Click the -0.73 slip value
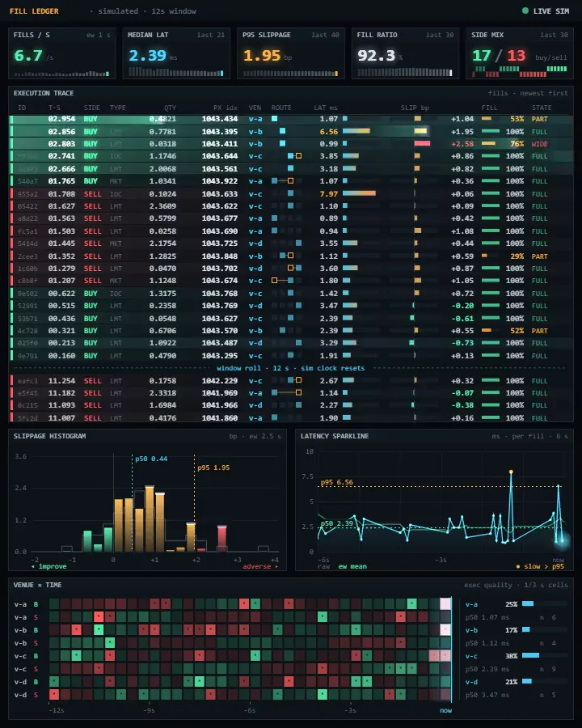The width and height of the screenshot is (582, 728). click(462, 343)
